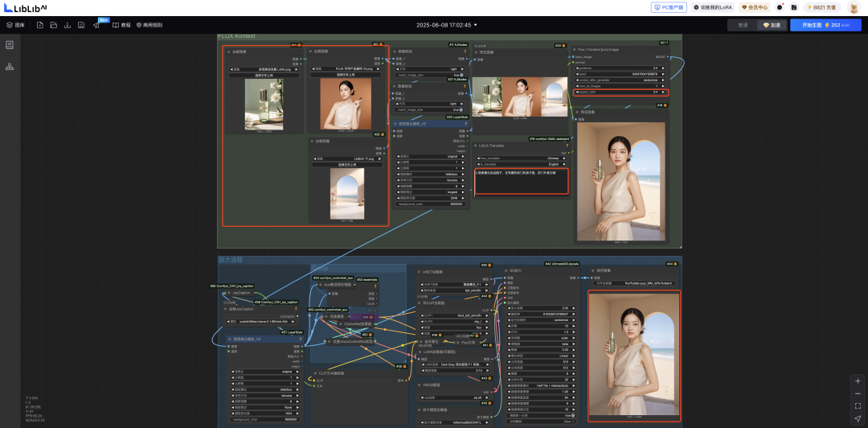Click the 开始生图 start generation button
Viewport: 868px width, 428px height.
[x=814, y=25]
